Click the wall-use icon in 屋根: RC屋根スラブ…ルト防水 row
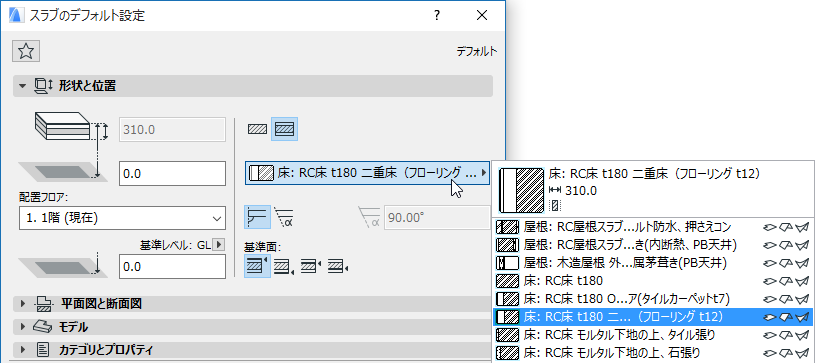 [x=769, y=227]
